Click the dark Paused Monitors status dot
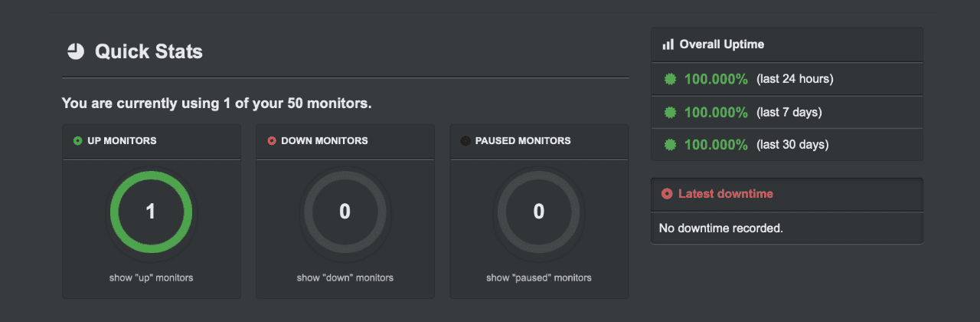Screen dimensions: 980x322 [x=465, y=141]
